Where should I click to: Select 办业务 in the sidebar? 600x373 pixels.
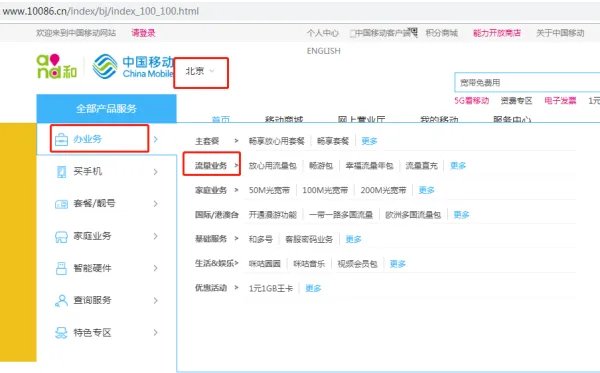click(88, 139)
